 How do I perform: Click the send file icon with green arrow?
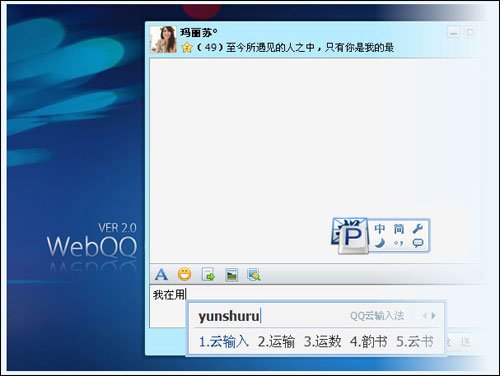(208, 275)
